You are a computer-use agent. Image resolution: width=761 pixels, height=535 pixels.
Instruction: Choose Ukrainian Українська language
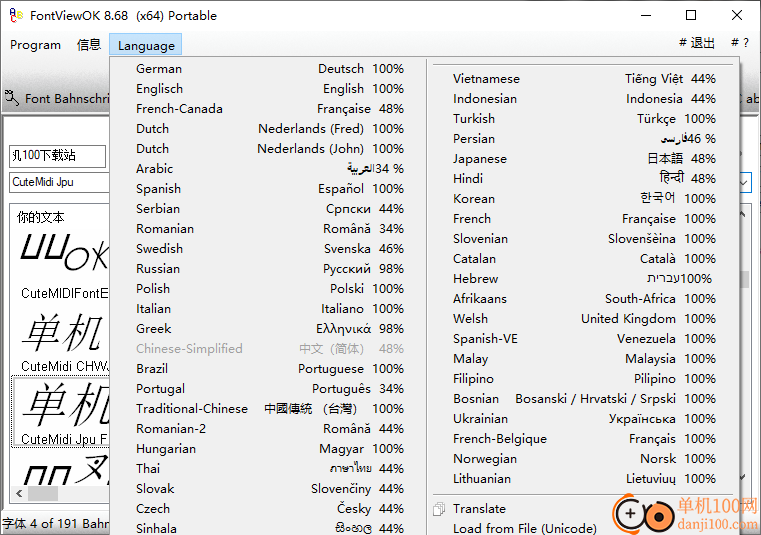coord(584,418)
